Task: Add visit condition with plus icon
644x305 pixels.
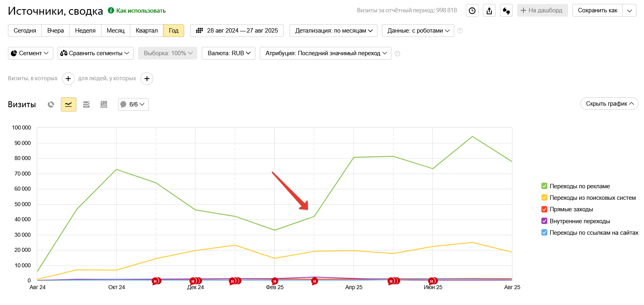Action: click(x=68, y=79)
